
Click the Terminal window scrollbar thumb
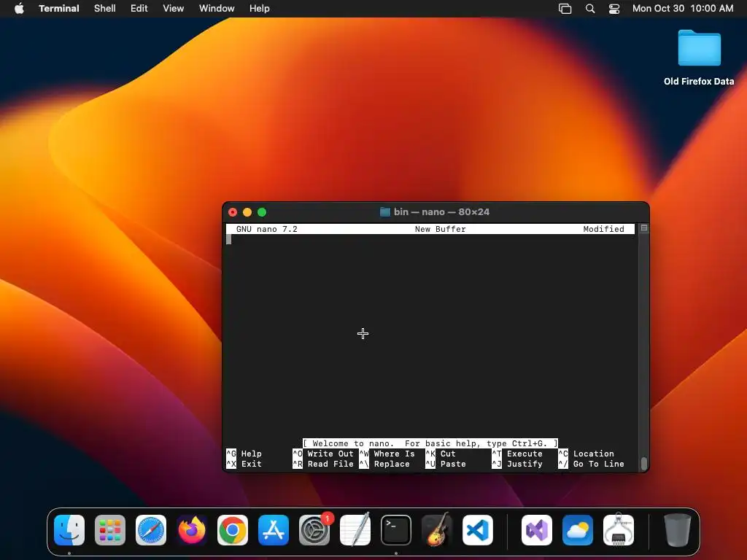tap(643, 464)
